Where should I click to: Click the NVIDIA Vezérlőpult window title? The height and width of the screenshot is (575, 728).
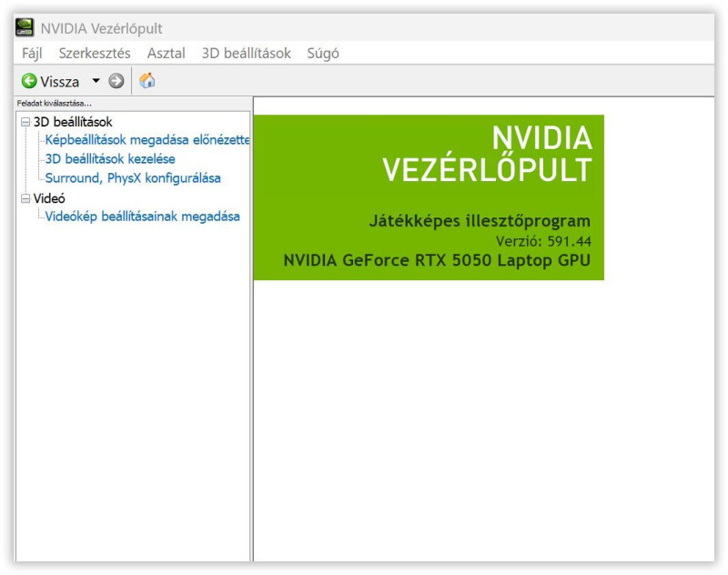tap(101, 28)
